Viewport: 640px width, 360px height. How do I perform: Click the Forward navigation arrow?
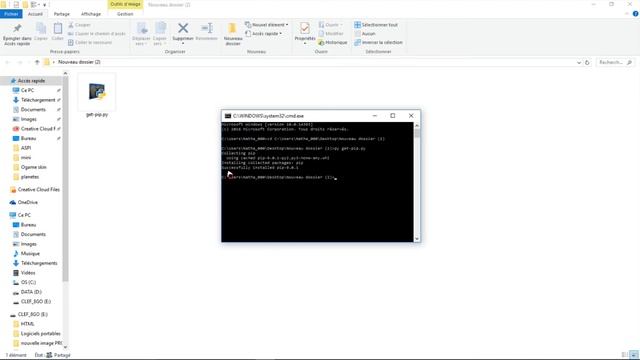(20, 62)
